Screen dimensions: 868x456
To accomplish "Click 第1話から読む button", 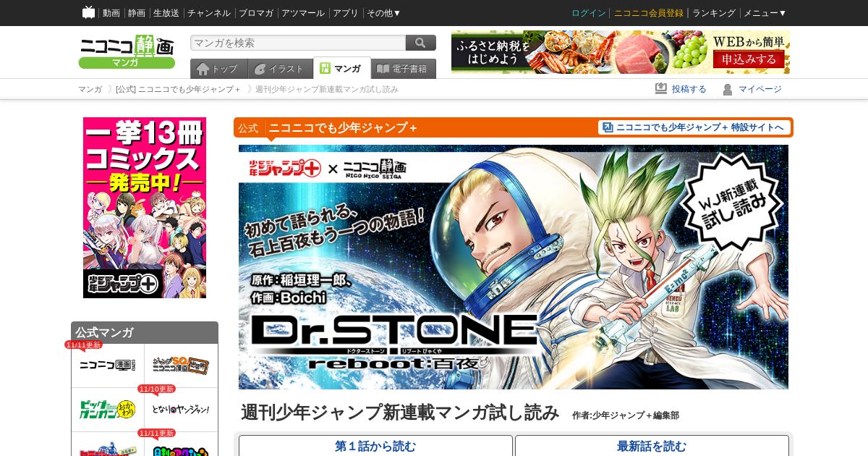I will (375, 446).
